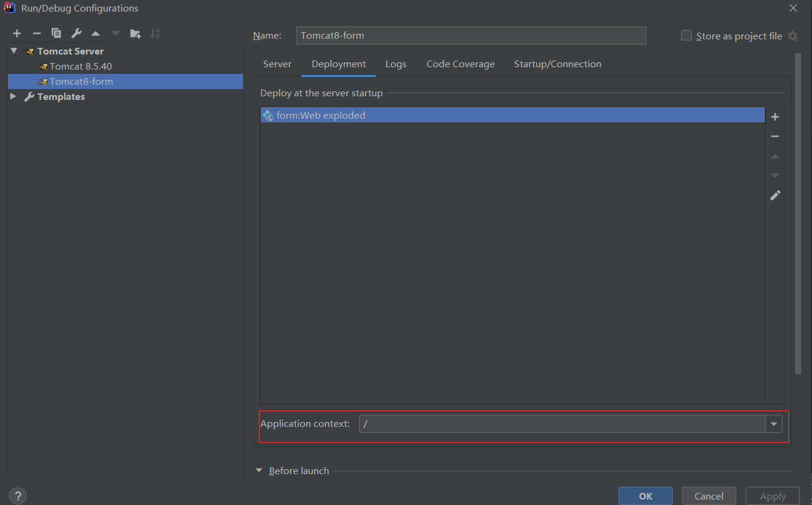Select Tomcat 8.5.40 configuration
This screenshot has width=812, height=505.
(x=125, y=67)
